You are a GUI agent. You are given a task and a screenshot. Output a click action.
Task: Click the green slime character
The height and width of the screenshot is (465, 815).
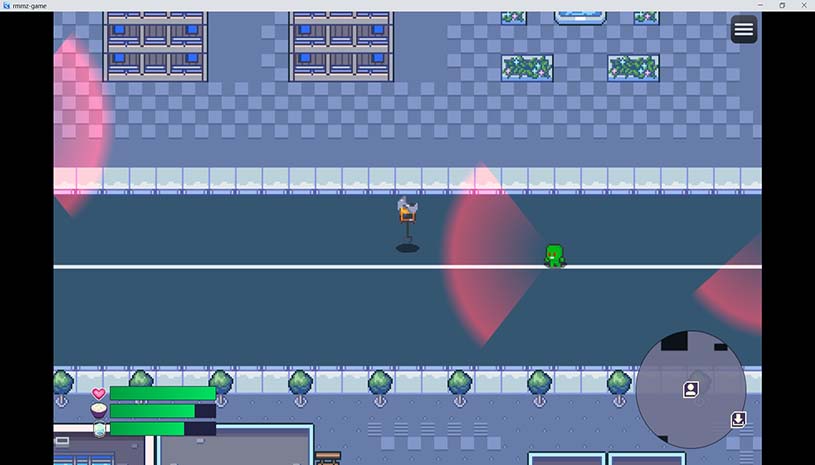pyautogui.click(x=554, y=256)
